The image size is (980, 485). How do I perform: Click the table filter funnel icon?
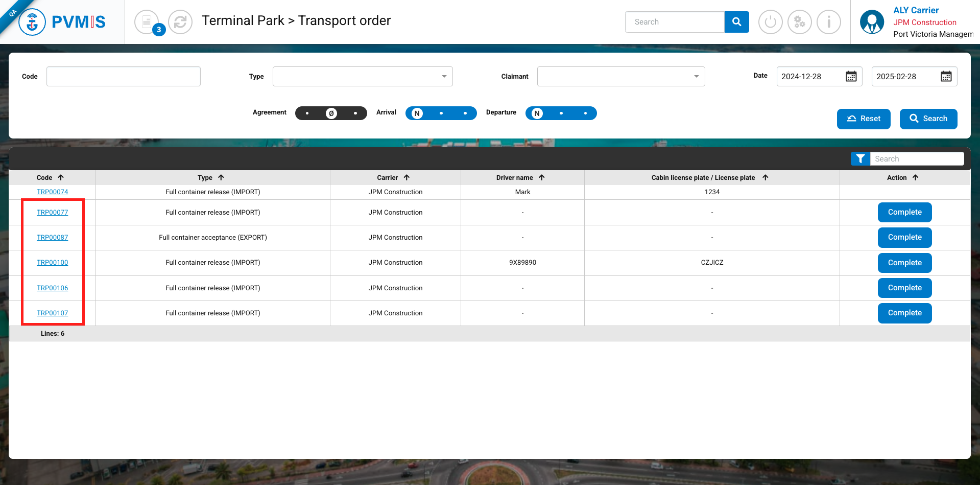pyautogui.click(x=861, y=159)
